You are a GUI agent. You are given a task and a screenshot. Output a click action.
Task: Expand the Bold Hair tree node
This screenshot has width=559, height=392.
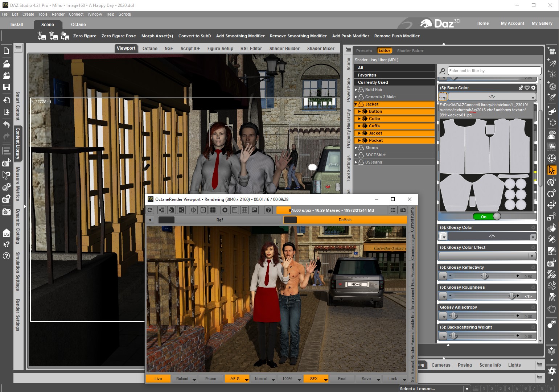[356, 90]
